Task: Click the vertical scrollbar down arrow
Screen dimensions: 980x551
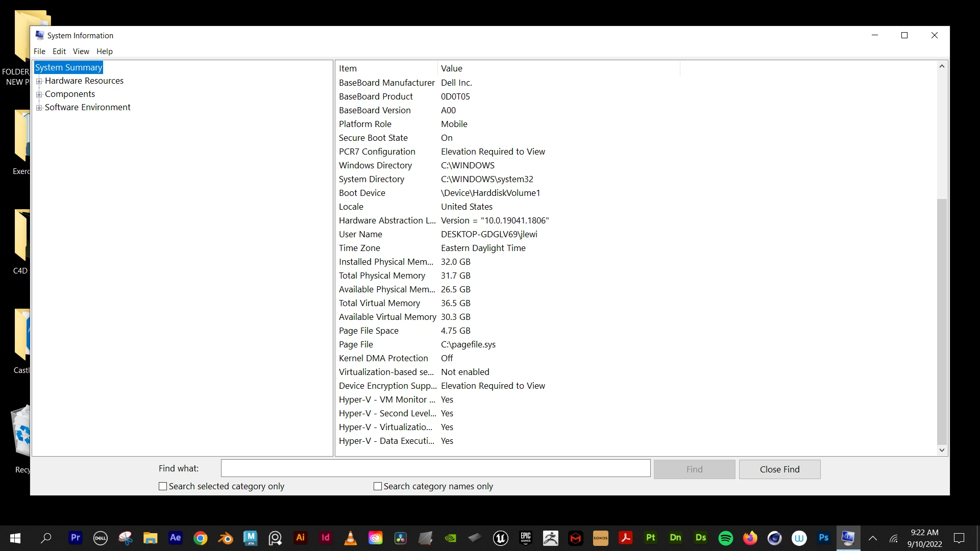Action: coord(942,450)
